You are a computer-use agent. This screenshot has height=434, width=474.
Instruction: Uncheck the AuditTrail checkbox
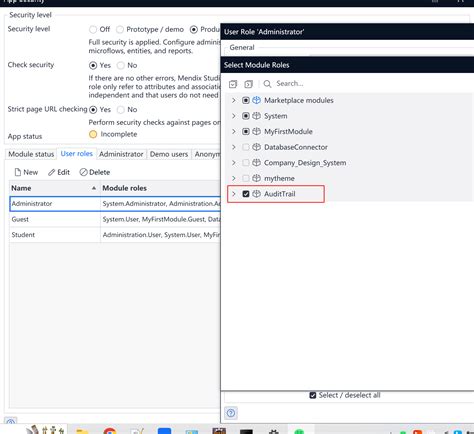click(x=246, y=194)
